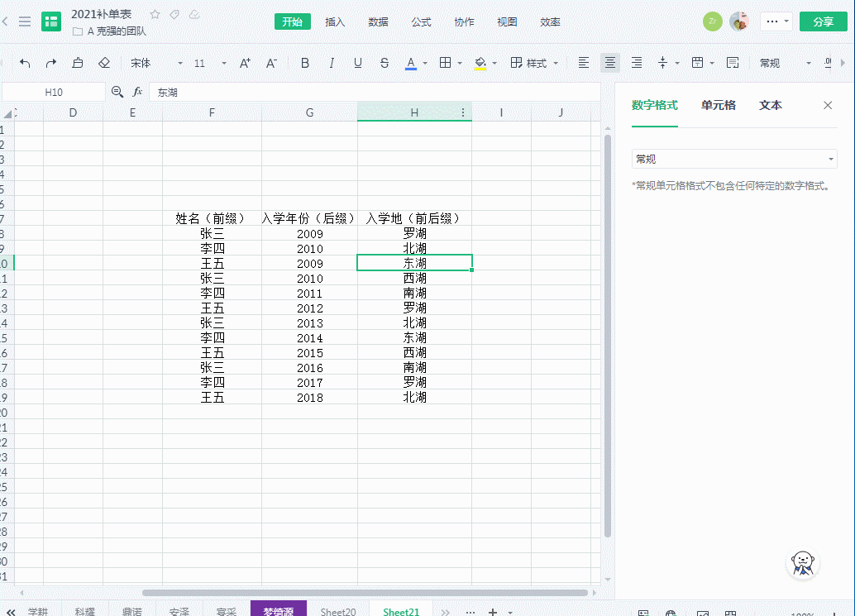The width and height of the screenshot is (855, 616).
Task: Open the hamburger menu
Action: pos(25,21)
